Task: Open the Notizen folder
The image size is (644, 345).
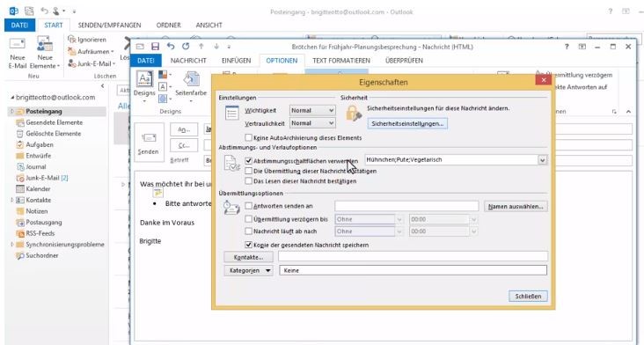Action: [x=37, y=211]
